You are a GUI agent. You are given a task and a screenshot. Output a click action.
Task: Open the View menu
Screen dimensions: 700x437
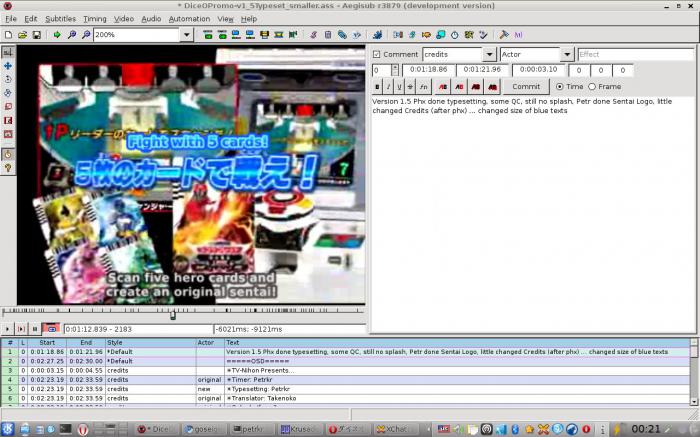point(225,19)
